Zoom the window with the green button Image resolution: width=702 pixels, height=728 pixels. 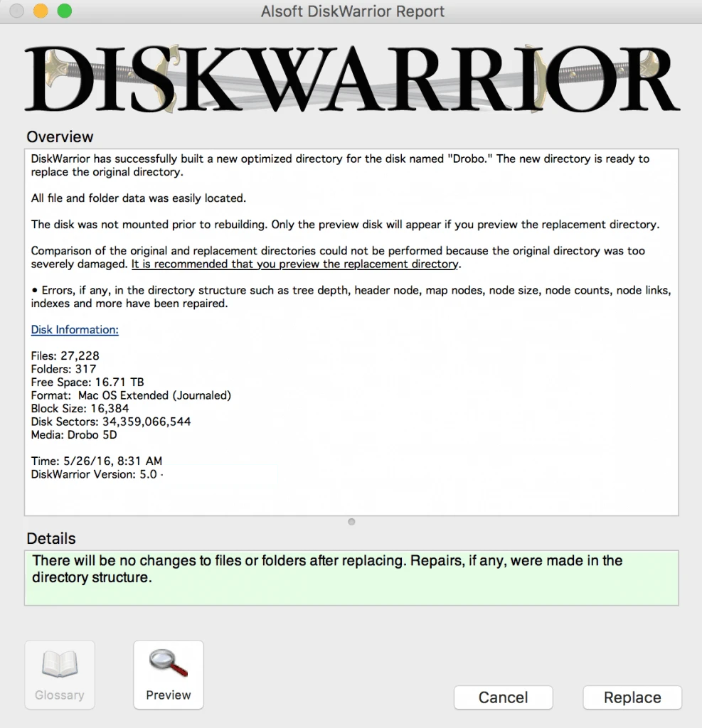click(65, 11)
